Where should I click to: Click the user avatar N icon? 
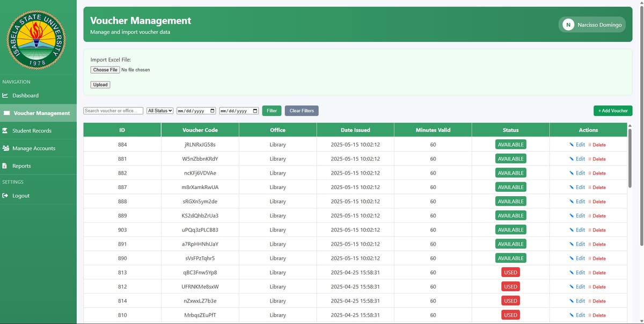[568, 25]
